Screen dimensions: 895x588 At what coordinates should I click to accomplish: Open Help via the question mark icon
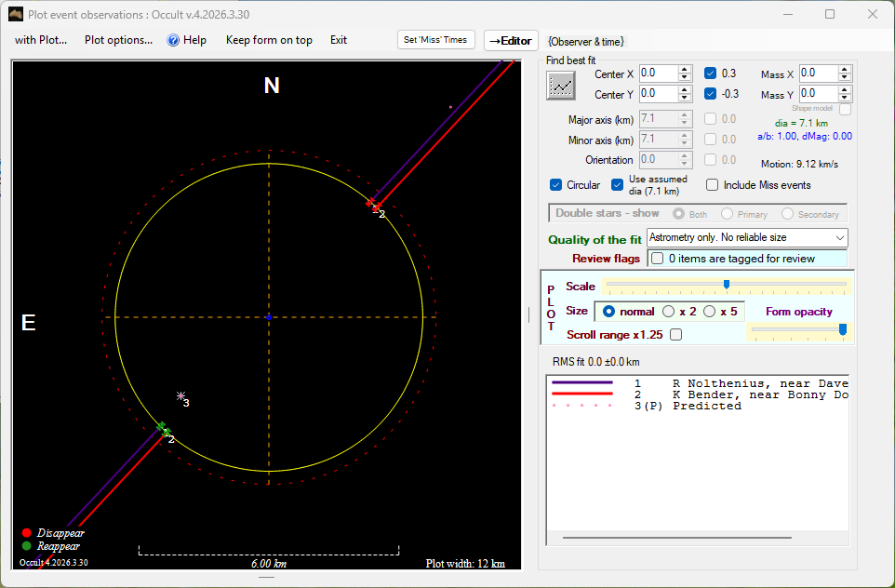173,40
